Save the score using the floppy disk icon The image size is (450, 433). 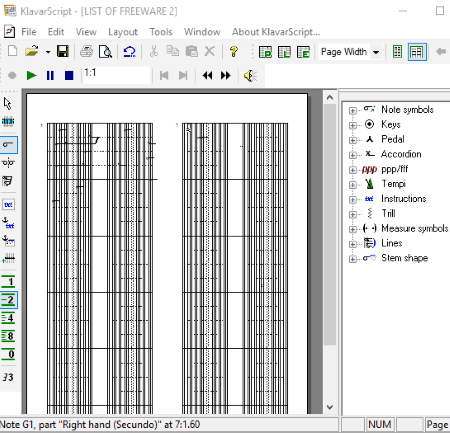point(63,52)
